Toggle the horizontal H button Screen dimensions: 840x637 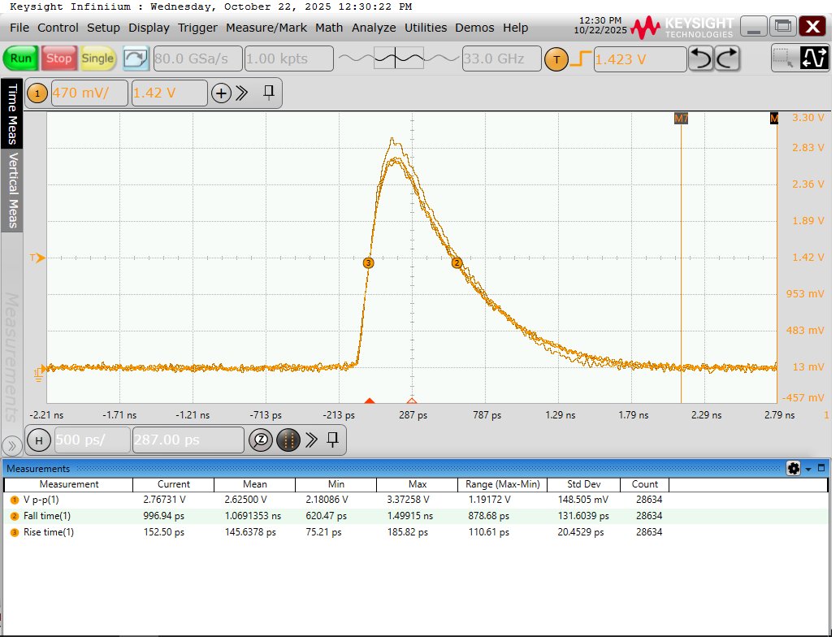tap(38, 440)
